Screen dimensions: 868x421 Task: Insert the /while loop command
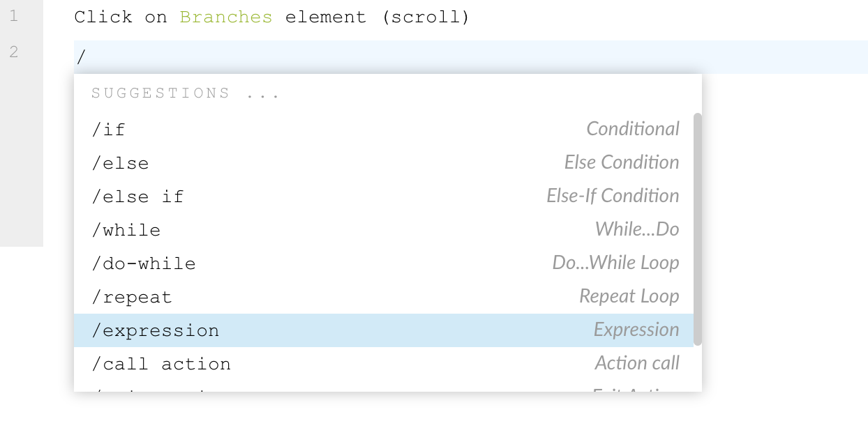point(384,230)
